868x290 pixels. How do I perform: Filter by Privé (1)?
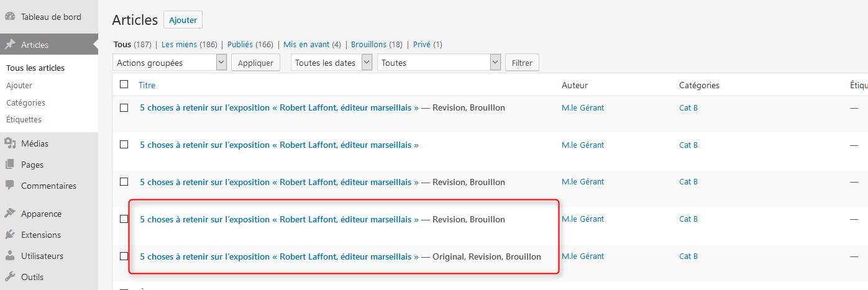tap(427, 45)
